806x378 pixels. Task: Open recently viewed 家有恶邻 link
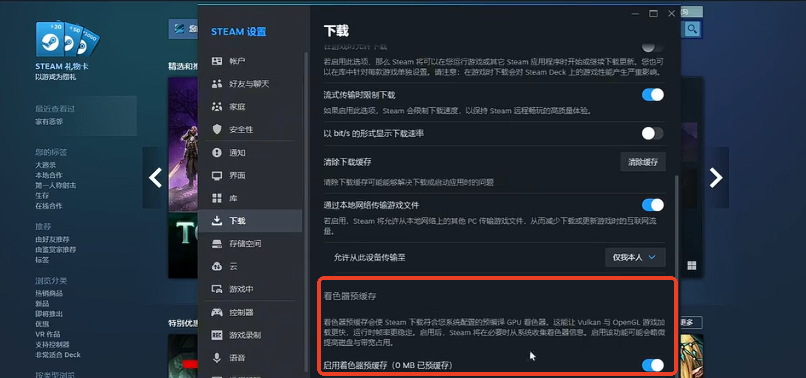[49, 122]
